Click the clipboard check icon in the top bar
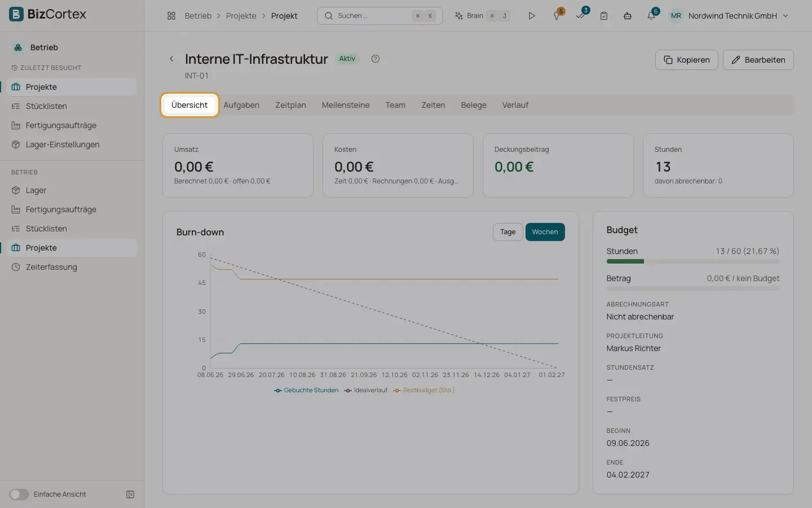 (x=604, y=16)
